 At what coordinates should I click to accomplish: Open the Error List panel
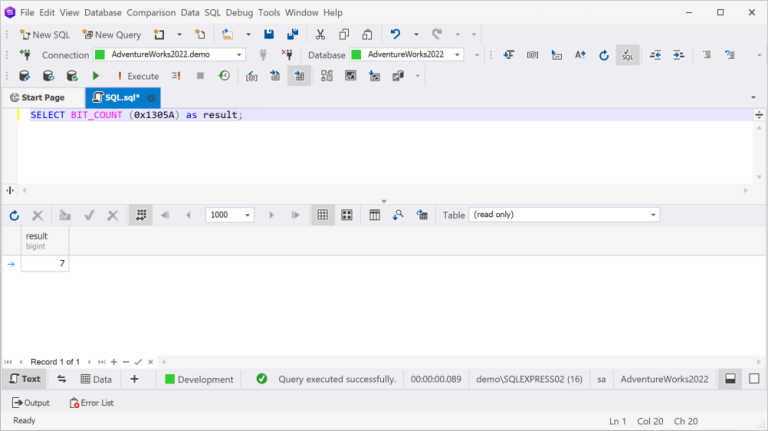point(91,402)
